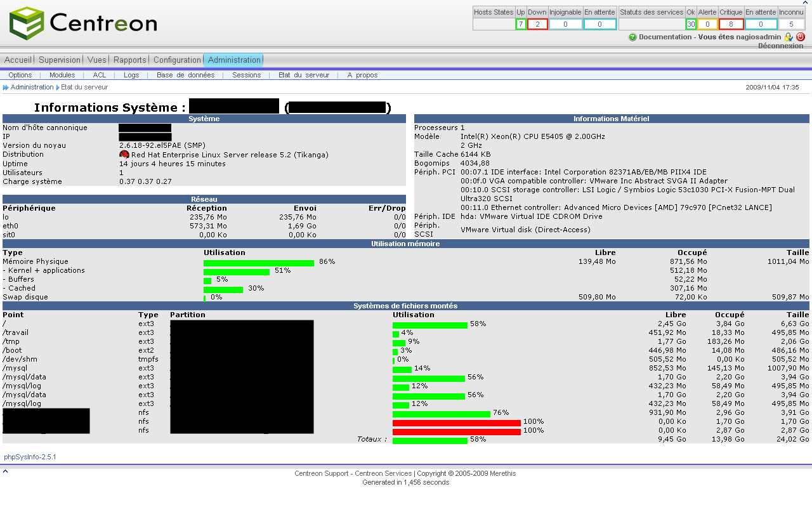Go to the ACL submenu
This screenshot has height=531, width=812.
click(100, 75)
